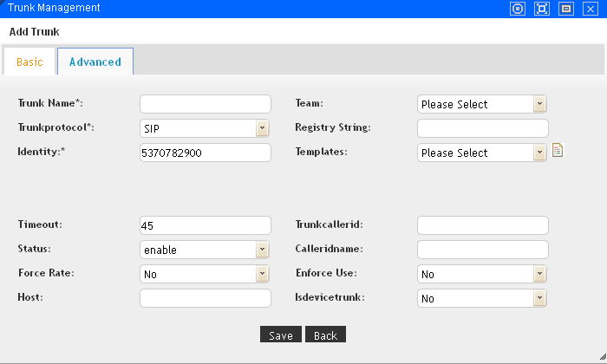Click the restore window icon in title bar
The image size is (607, 364).
click(566, 9)
